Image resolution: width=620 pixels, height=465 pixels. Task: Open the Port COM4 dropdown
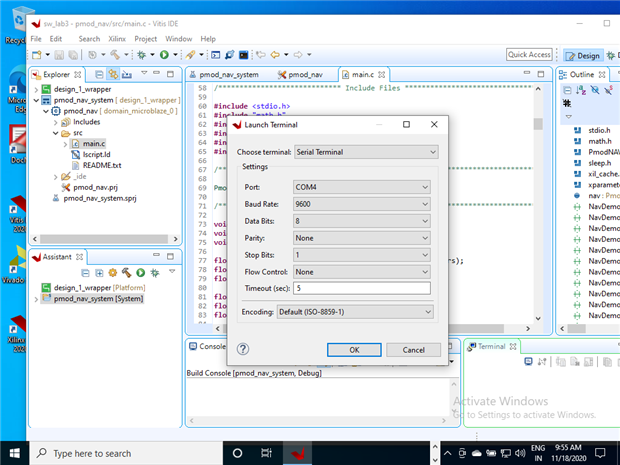point(361,187)
